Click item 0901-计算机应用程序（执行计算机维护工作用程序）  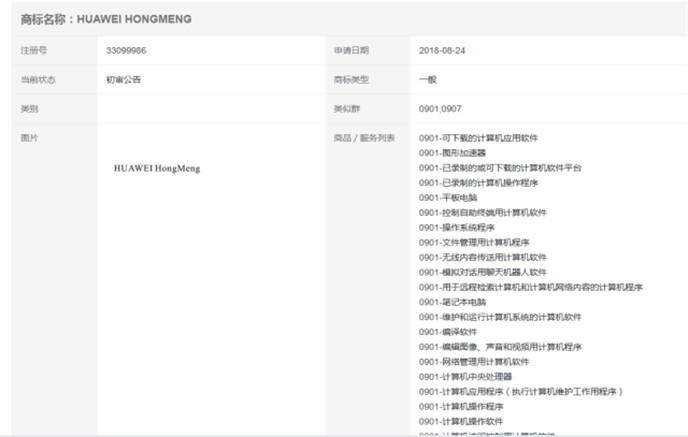click(x=521, y=392)
